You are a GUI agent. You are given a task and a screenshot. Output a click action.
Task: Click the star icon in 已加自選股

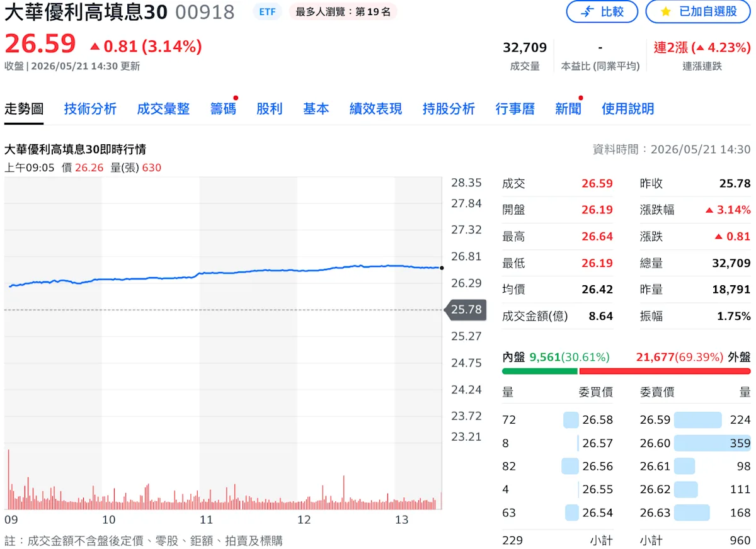pyautogui.click(x=665, y=11)
